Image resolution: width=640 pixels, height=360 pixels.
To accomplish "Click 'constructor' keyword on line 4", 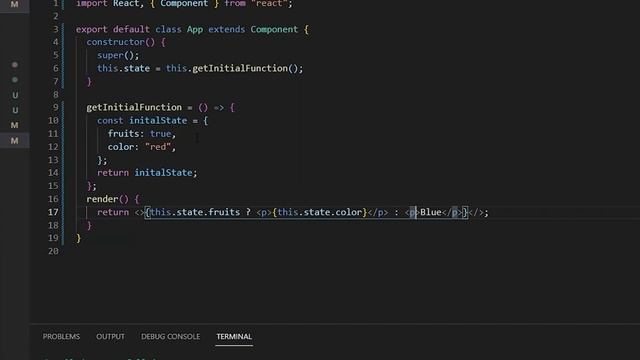I will click(116, 42).
